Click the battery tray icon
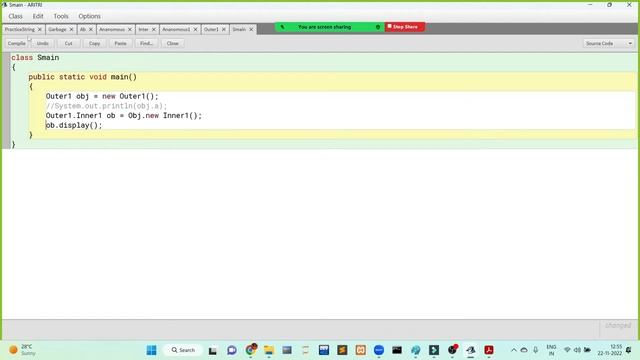This screenshot has height=360, width=640. point(587,350)
